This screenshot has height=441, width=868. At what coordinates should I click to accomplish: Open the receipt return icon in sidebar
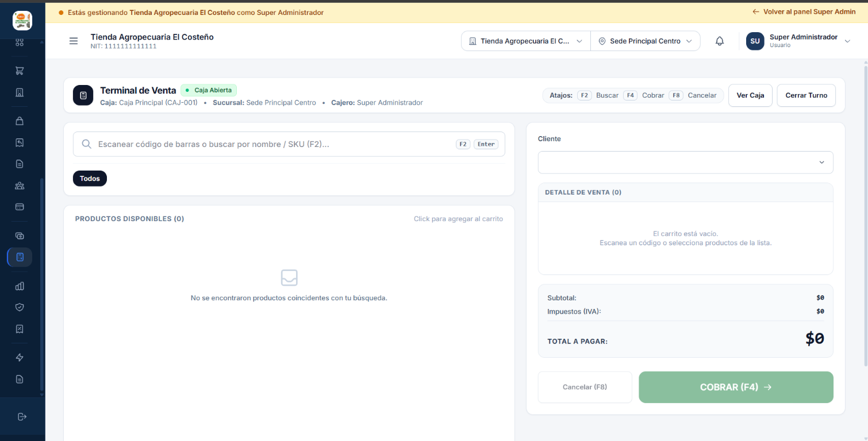(20, 142)
